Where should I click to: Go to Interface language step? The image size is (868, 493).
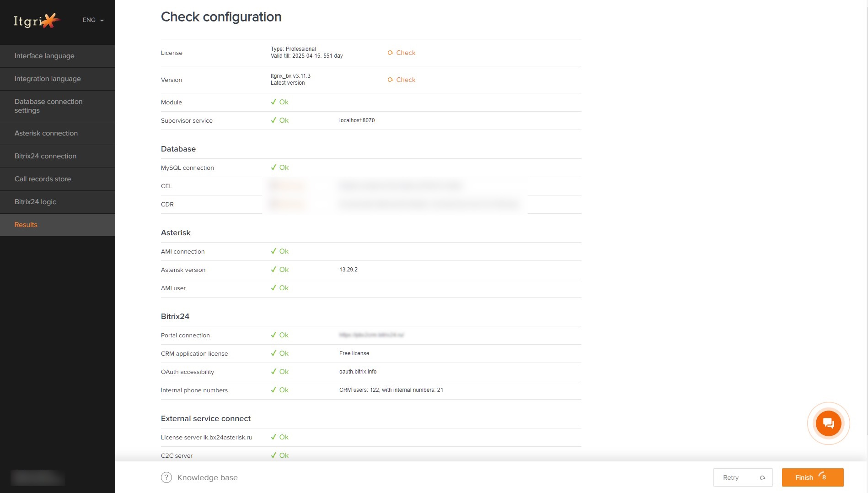[58, 56]
